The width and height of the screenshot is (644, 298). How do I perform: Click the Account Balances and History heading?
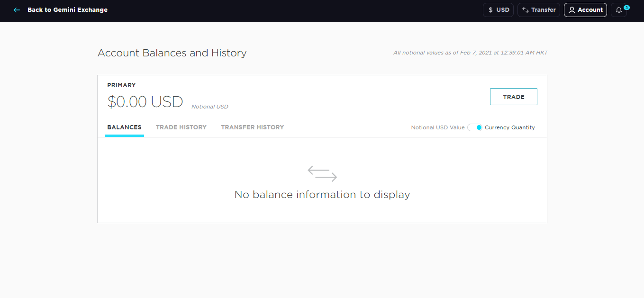click(172, 53)
